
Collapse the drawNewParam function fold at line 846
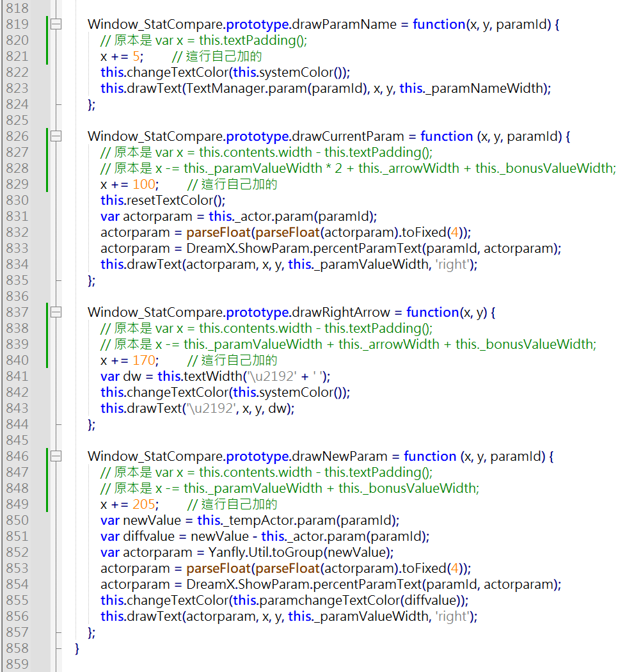click(x=56, y=456)
